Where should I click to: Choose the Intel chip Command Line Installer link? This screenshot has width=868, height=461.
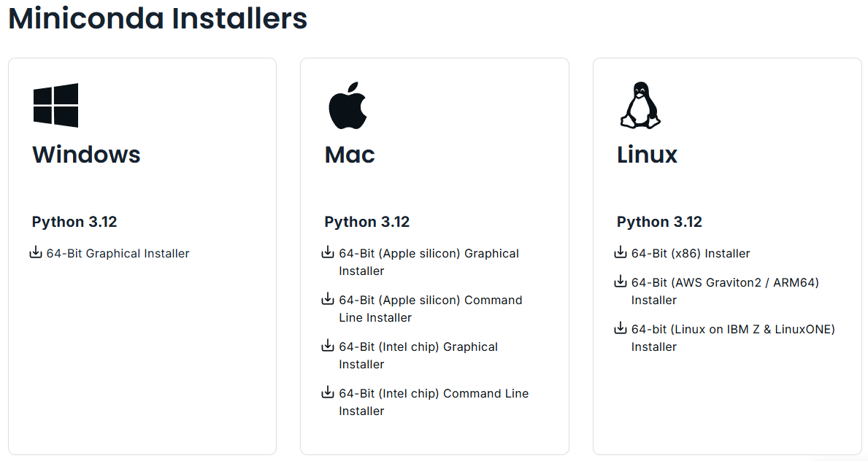pos(434,394)
